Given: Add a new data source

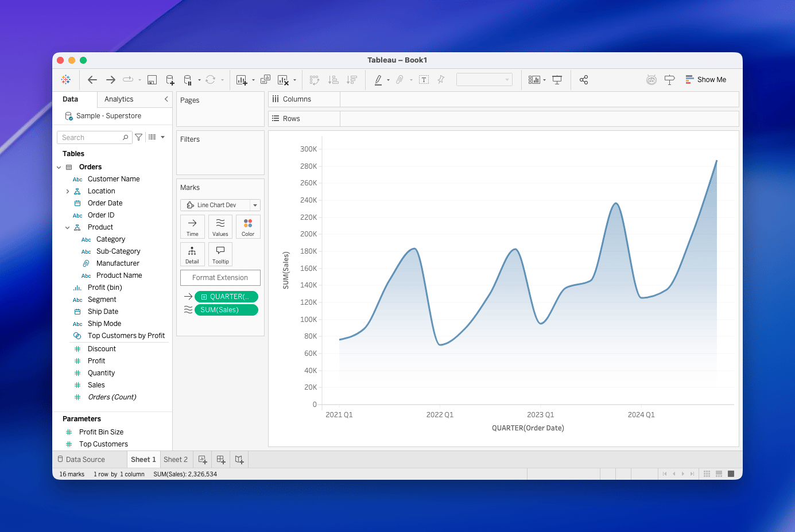Looking at the screenshot, I should click(170, 80).
